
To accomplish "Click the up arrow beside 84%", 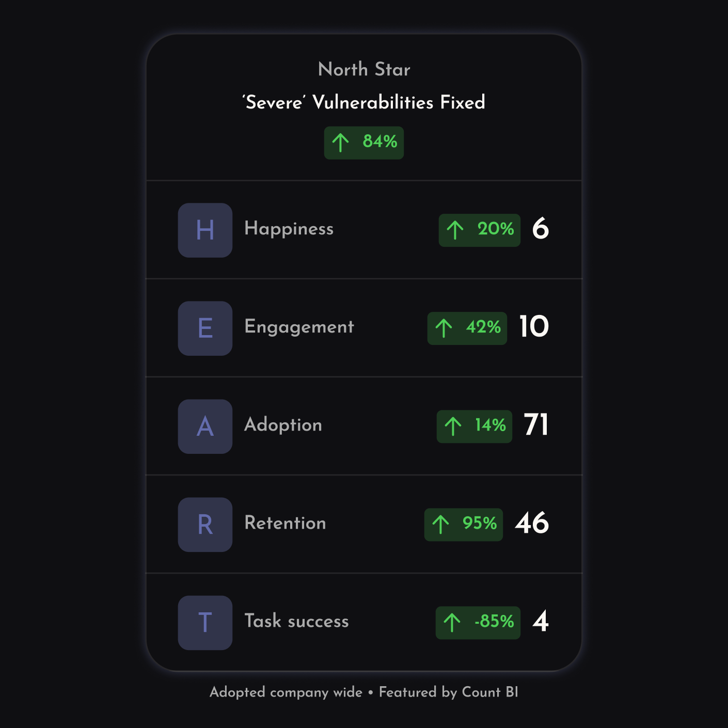I will point(340,143).
